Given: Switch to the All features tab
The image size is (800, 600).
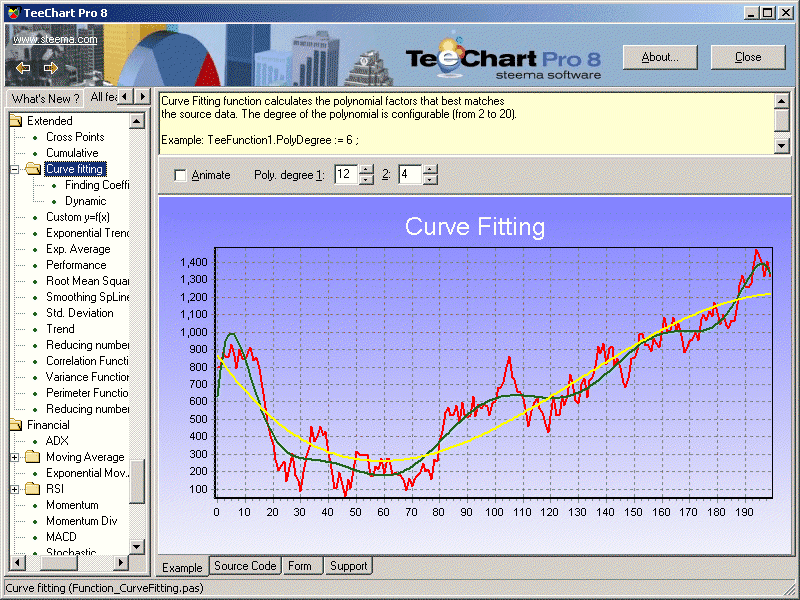Looking at the screenshot, I should 103,96.
